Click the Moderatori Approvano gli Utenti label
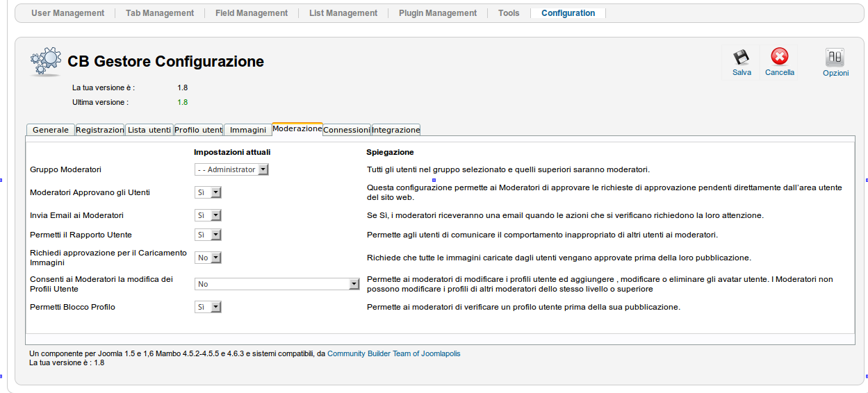This screenshot has width=868, height=393. tap(90, 192)
